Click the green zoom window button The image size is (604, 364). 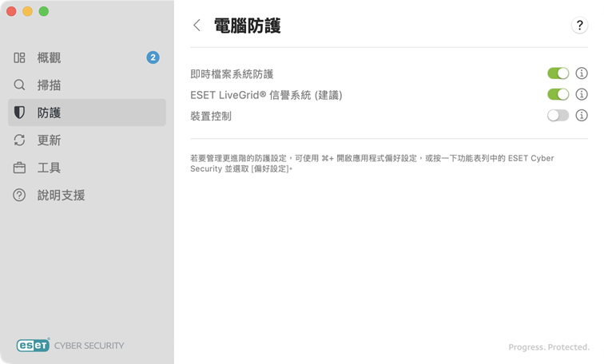[x=44, y=11]
